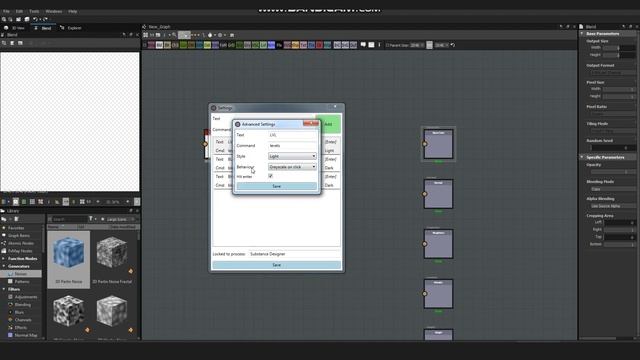Open the Edit menu

tap(19, 11)
